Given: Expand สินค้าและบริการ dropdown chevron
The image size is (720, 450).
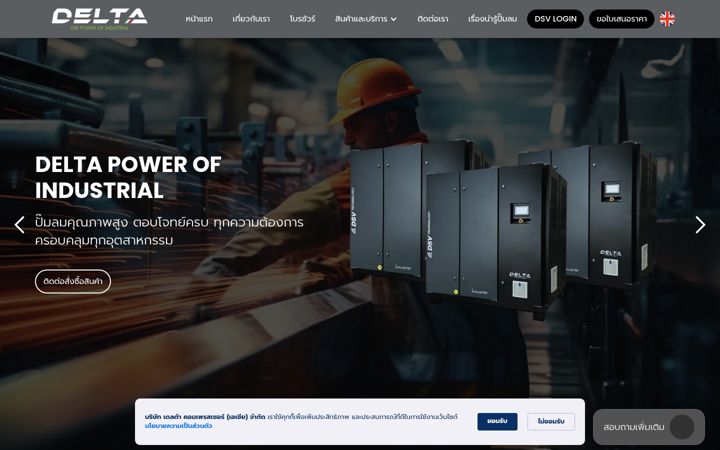Looking at the screenshot, I should coord(394,19).
